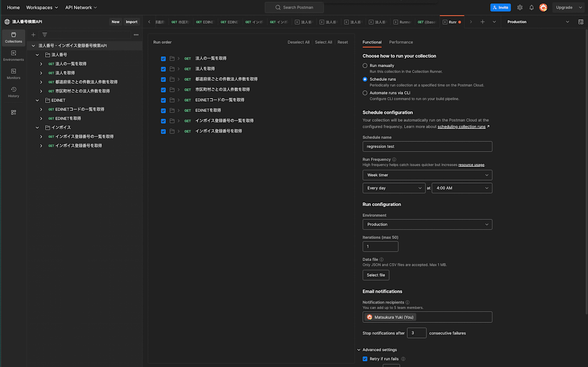Screen dimensions: 588x367
Task: Open the three-dots menu in collections header
Action: pos(136,35)
